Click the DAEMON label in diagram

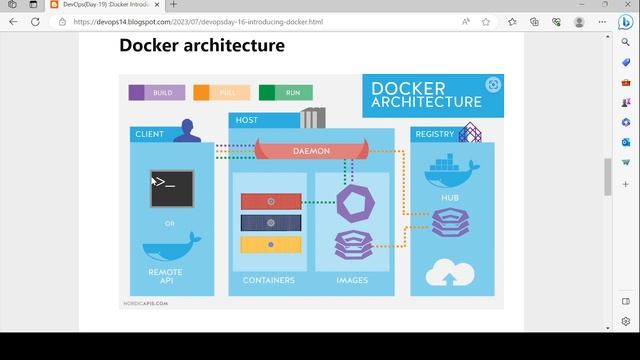(311, 151)
